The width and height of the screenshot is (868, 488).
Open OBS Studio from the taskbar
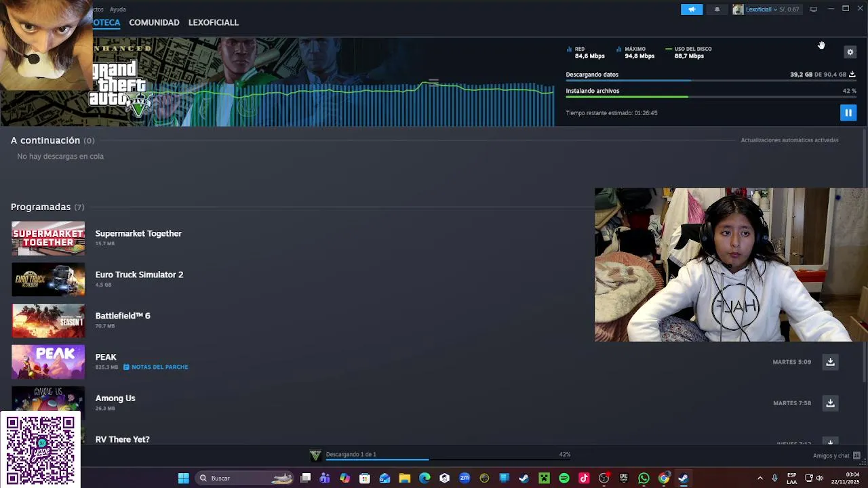click(x=604, y=479)
